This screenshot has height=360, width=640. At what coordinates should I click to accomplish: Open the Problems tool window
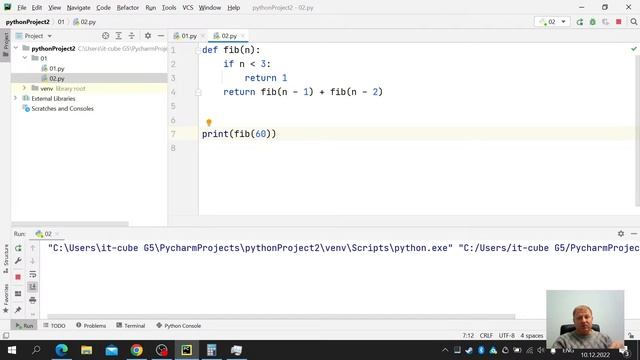pyautogui.click(x=91, y=326)
